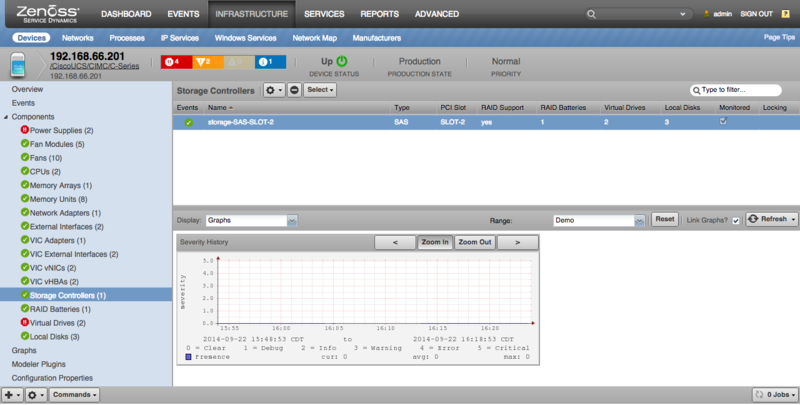The height and width of the screenshot is (405, 800).
Task: Open the Commands dropdown menu
Action: [74, 395]
